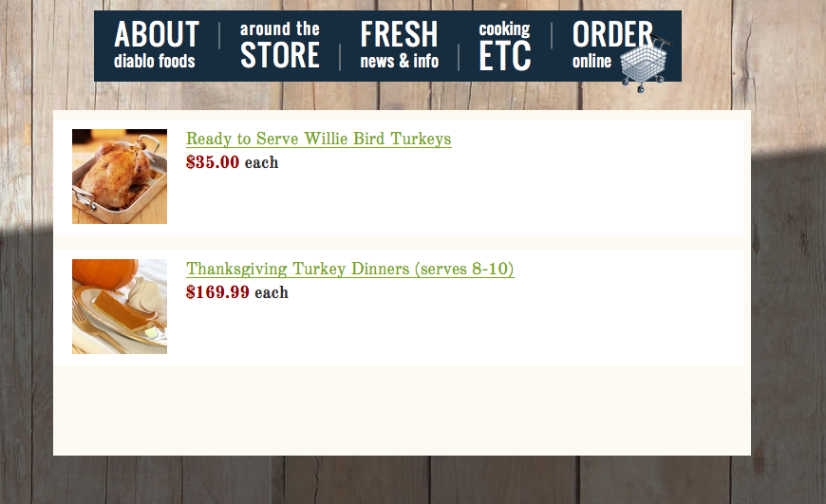Screen dimensions: 826x504
Task: Click the divider between About and Store
Action: tap(219, 37)
